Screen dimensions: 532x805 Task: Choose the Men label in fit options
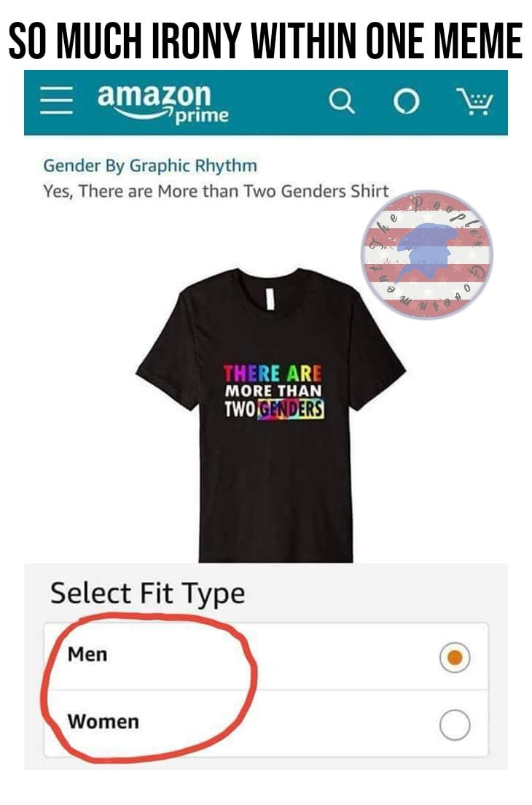coord(87,655)
